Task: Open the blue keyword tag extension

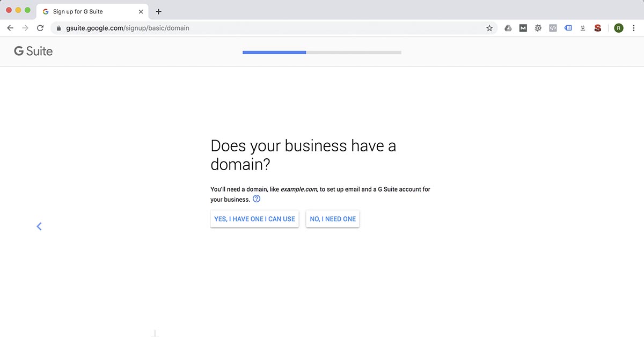Action: click(x=568, y=28)
